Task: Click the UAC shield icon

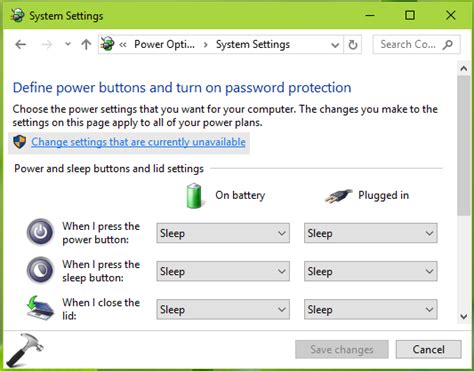Action: (x=20, y=142)
